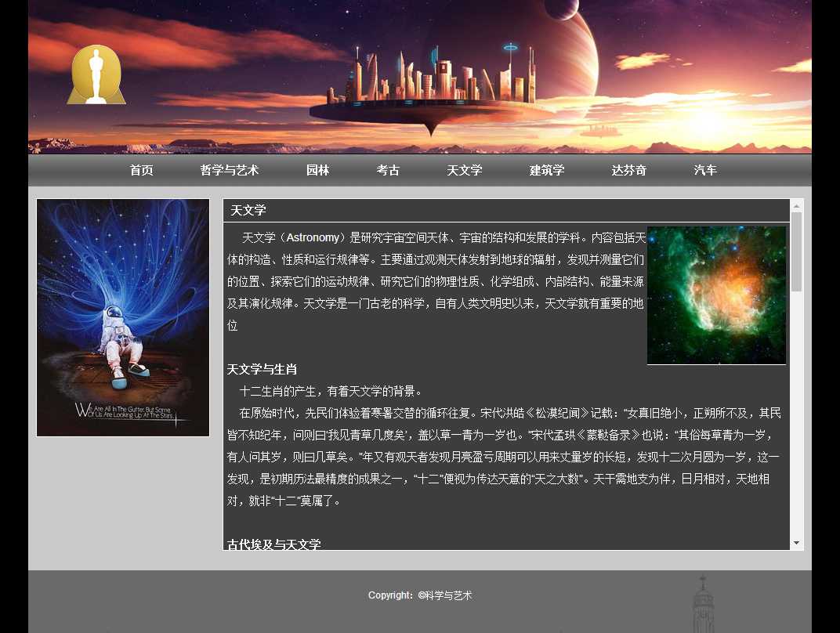Go to the 哲学与艺术 page
The image size is (840, 633).
[229, 170]
